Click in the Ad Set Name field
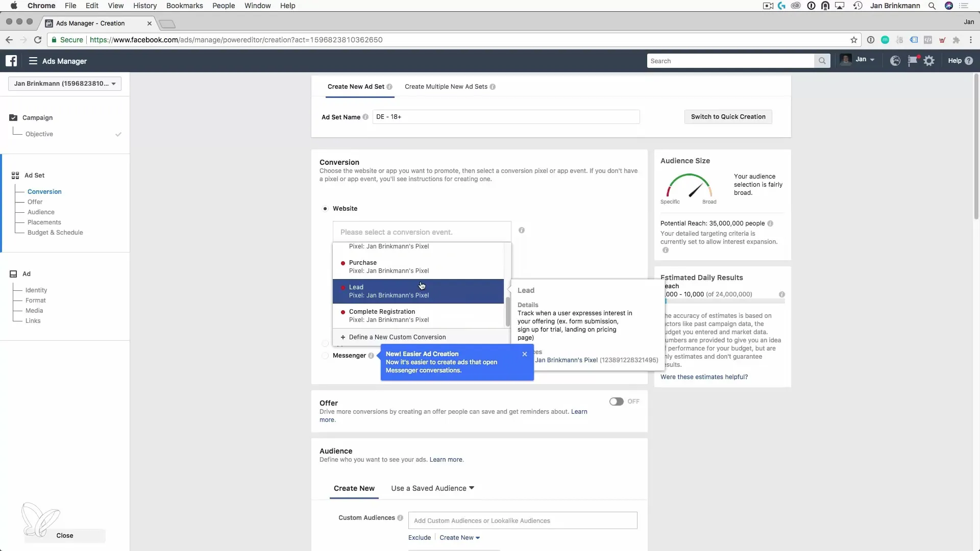980x551 pixels. click(x=506, y=117)
